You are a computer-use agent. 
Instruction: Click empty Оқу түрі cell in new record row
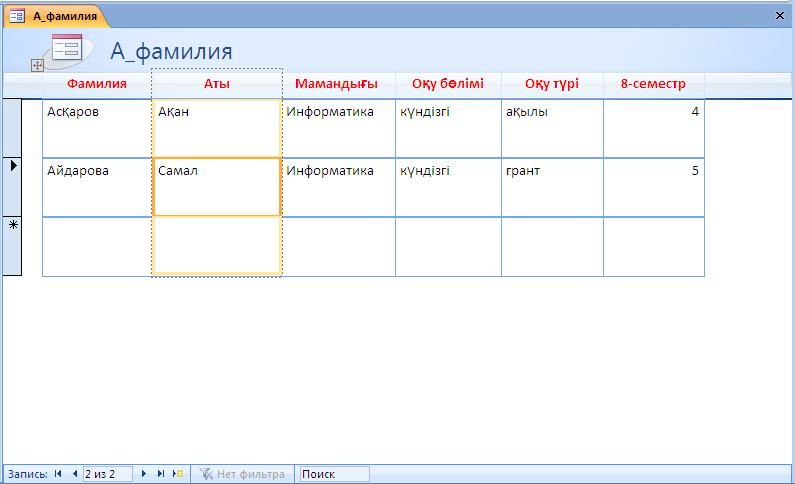click(552, 247)
